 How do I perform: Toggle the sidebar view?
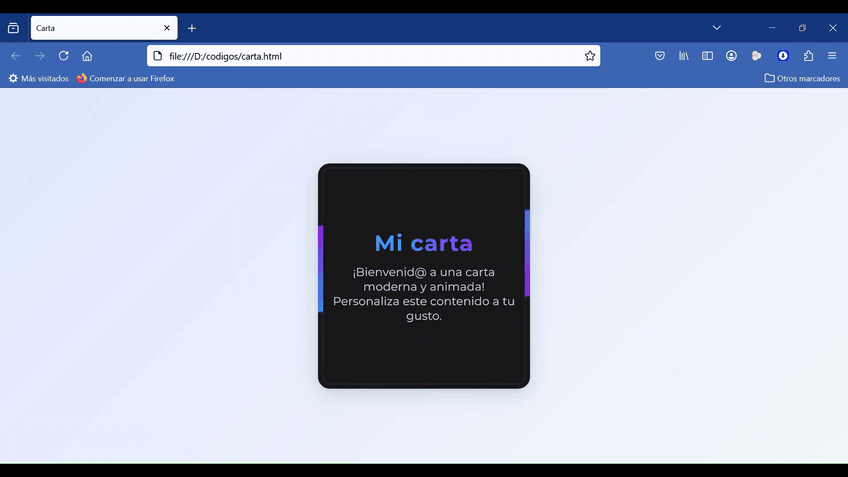point(708,56)
